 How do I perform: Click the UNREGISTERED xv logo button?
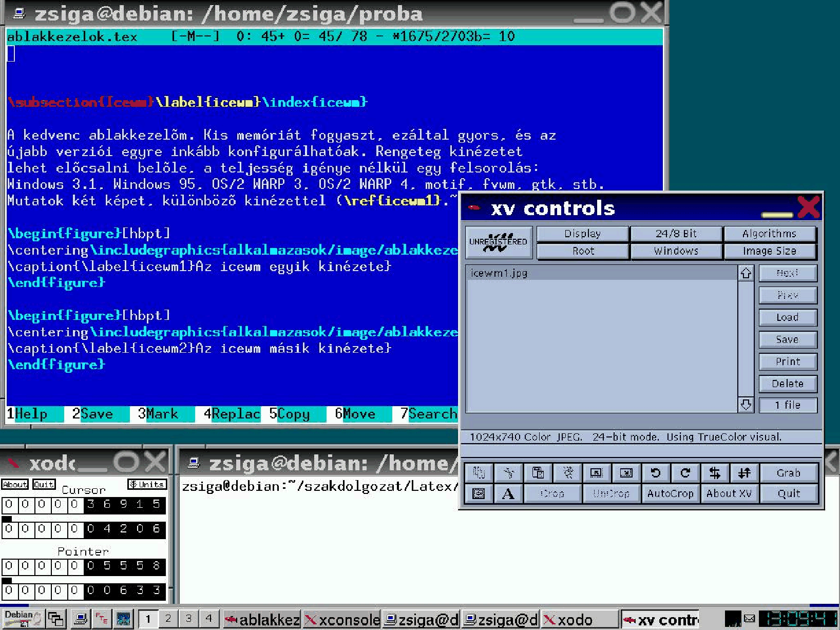click(x=499, y=242)
